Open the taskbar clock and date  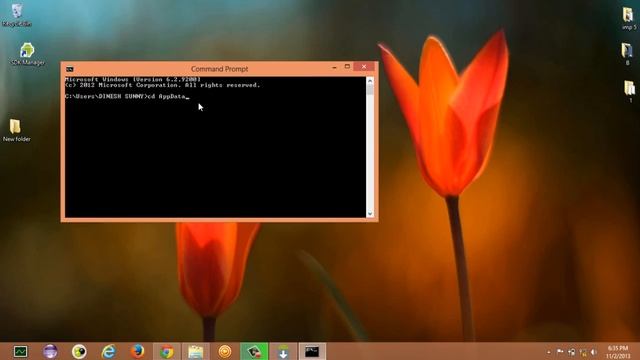coord(618,352)
